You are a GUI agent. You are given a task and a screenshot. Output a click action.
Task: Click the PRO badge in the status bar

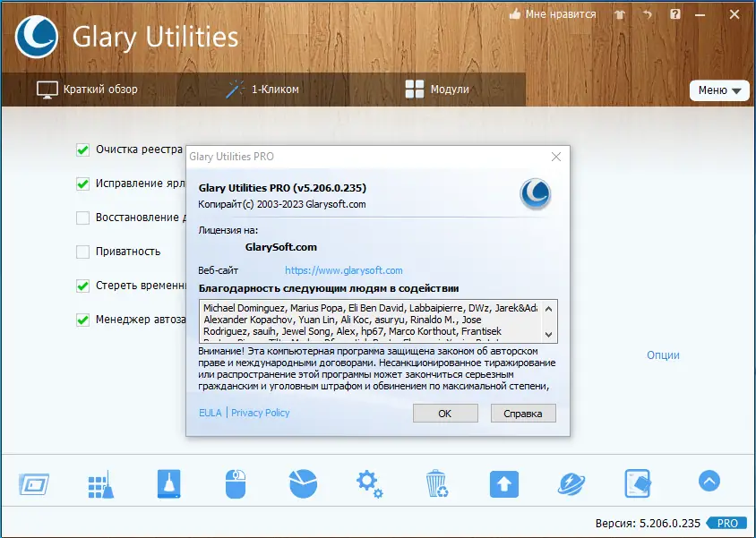727,523
